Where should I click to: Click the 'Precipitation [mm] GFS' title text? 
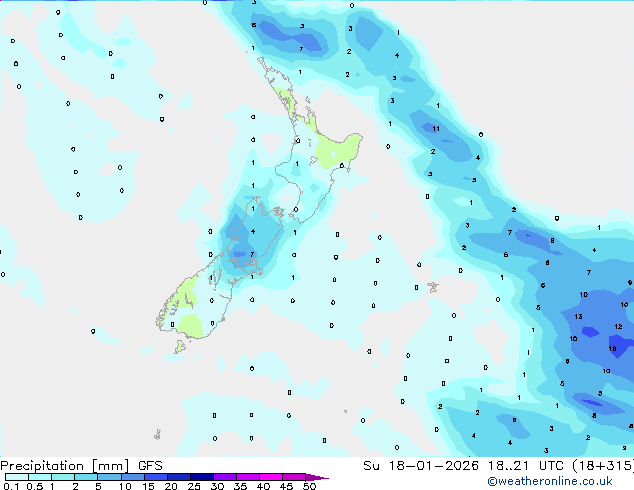pyautogui.click(x=81, y=466)
